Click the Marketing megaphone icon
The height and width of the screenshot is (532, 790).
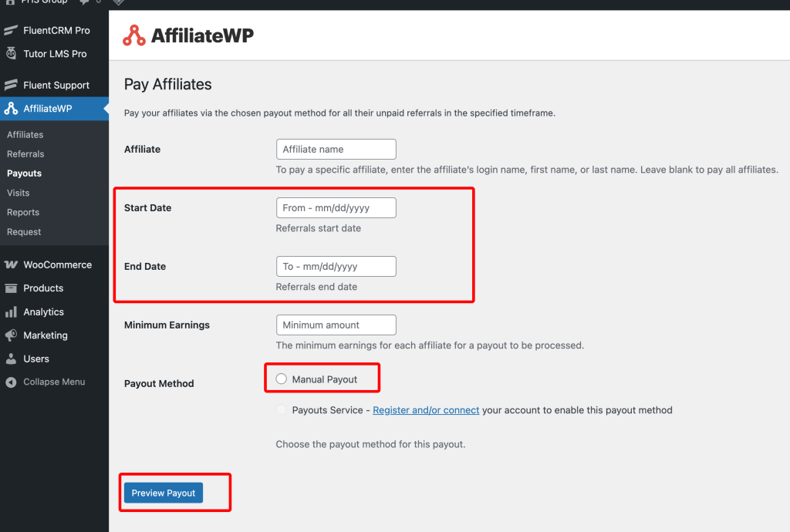11,335
